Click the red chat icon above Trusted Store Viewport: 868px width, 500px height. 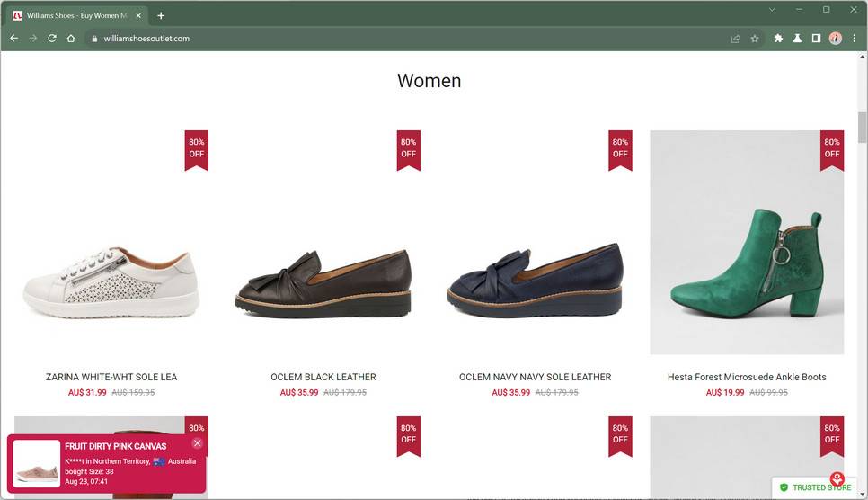837,478
